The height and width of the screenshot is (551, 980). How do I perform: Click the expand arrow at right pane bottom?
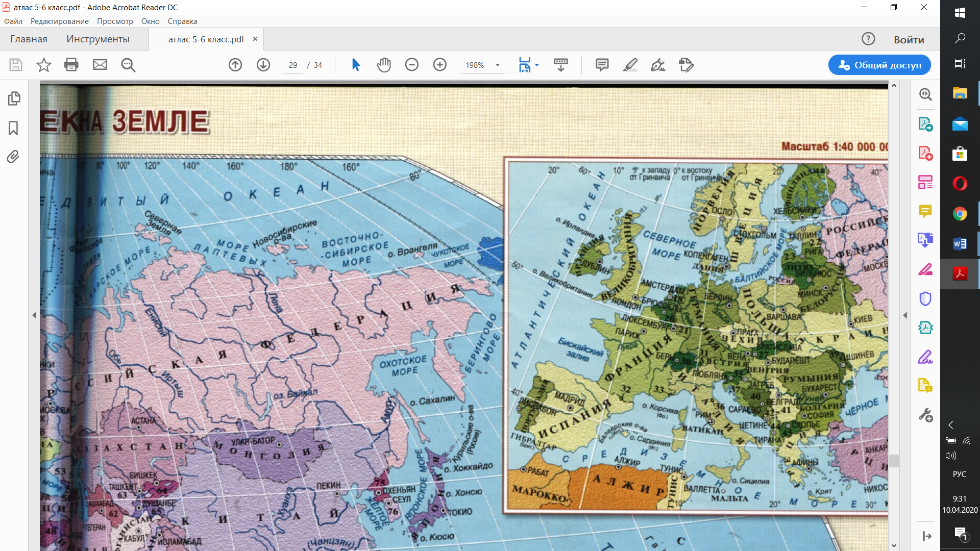click(x=927, y=536)
